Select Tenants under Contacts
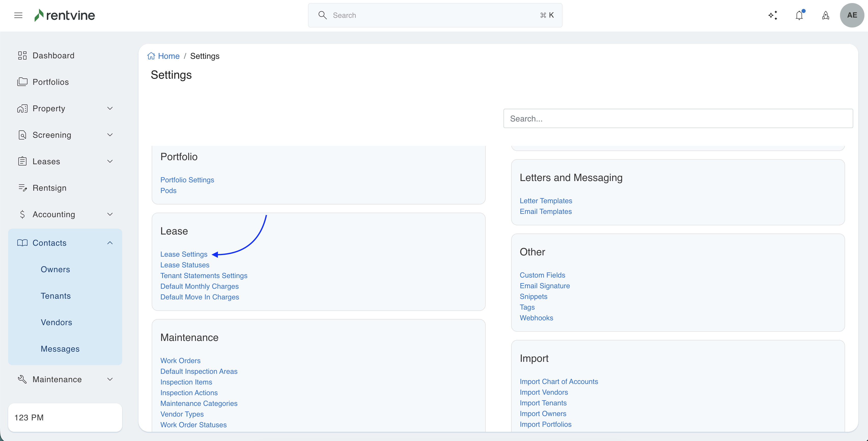This screenshot has width=868, height=441. [x=55, y=296]
